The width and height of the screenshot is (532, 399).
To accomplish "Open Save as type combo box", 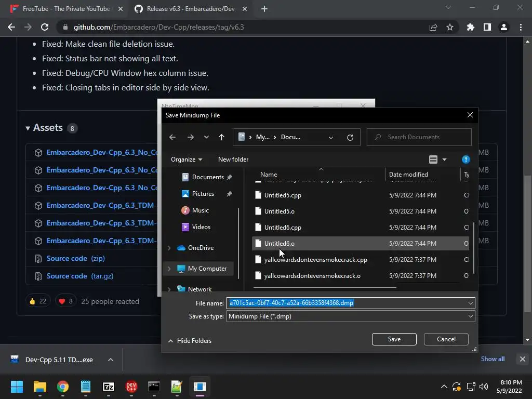I will [351, 316].
